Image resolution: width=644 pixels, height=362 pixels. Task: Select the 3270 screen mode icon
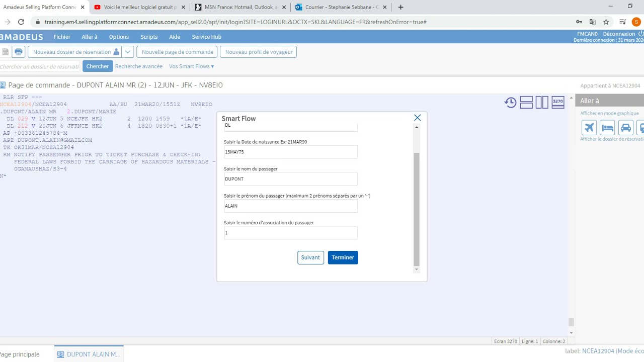[x=558, y=102]
